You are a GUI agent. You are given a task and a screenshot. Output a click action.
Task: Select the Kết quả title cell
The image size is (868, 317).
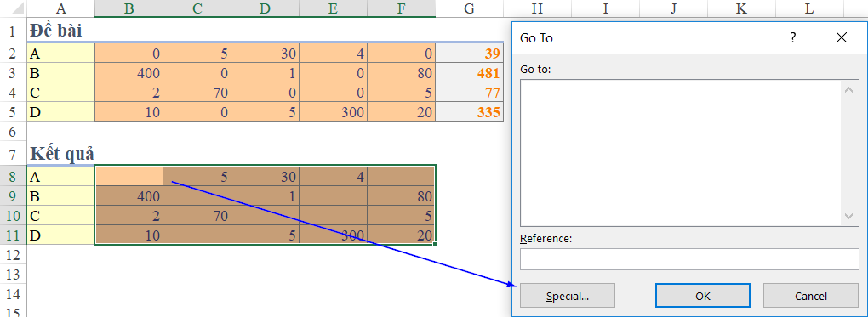tap(61, 153)
